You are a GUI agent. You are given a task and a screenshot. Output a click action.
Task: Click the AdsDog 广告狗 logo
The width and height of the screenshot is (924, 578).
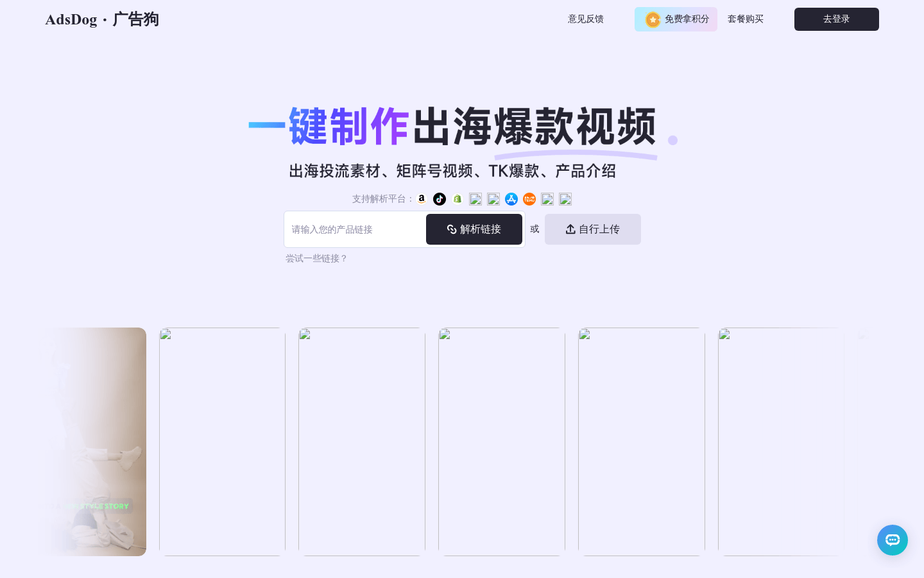click(102, 19)
